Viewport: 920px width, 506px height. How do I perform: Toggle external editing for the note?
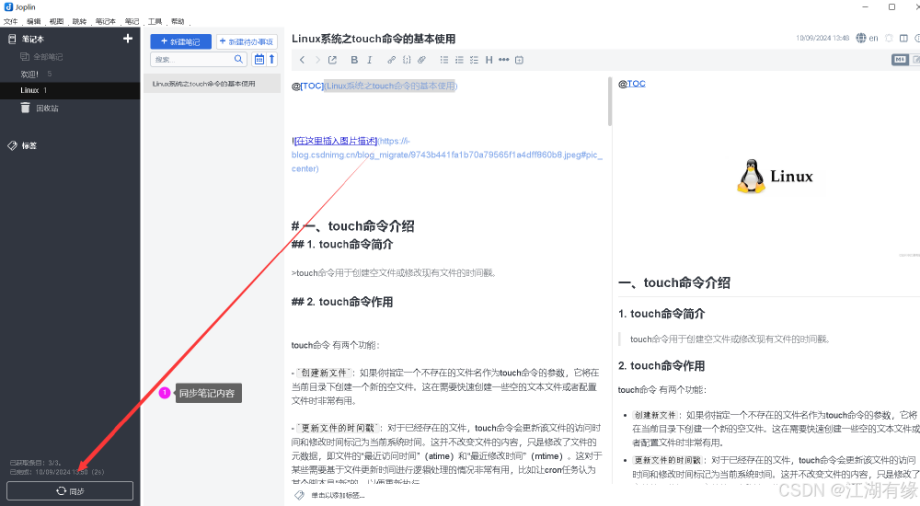pyautogui.click(x=333, y=60)
